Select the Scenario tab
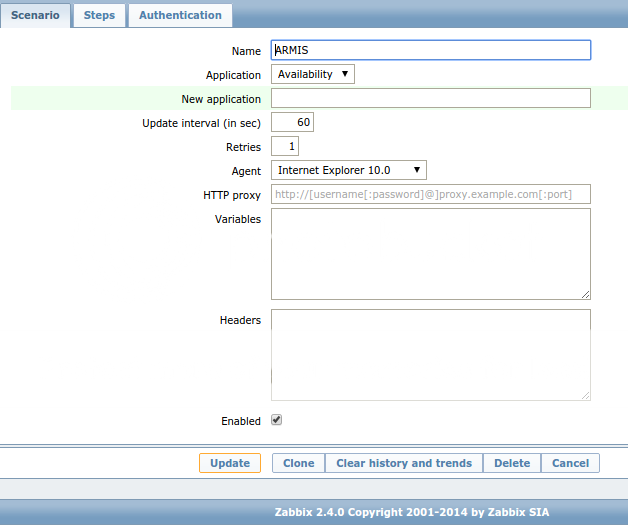Screen dimensions: 628x525 coord(35,15)
